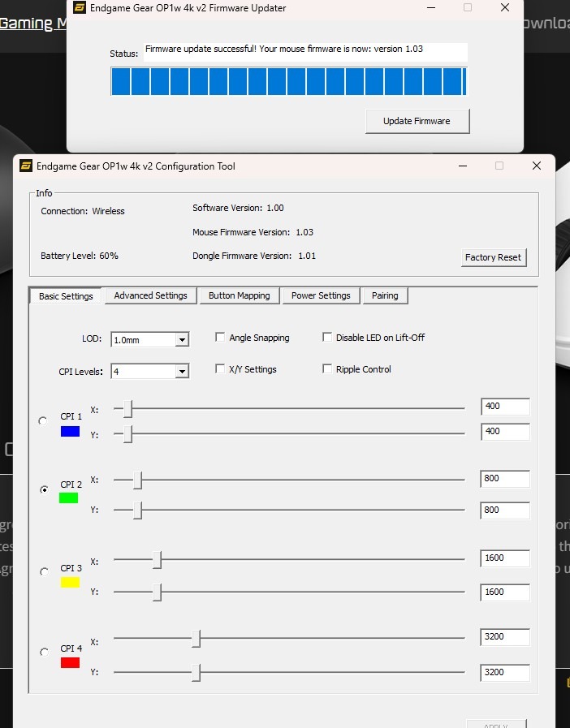Image resolution: width=570 pixels, height=728 pixels.
Task: Enable Disable LED on Lift-Off
Action: [327, 337]
